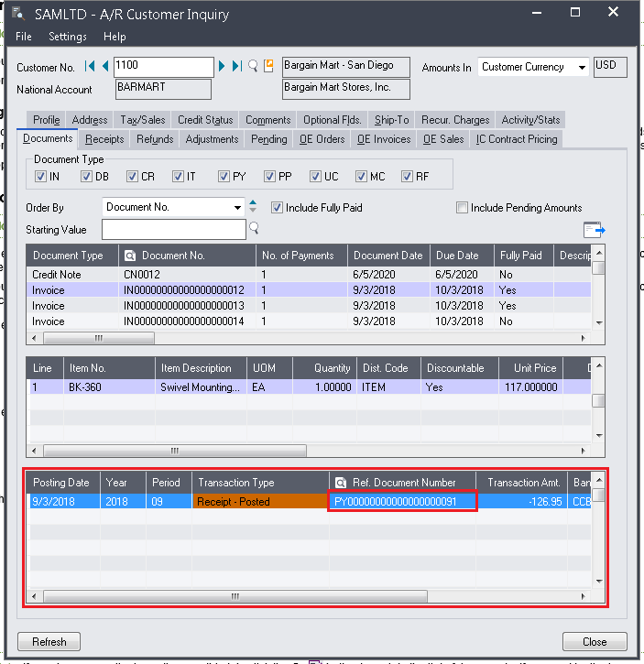
Task: Go to next customer record
Action: 223,67
